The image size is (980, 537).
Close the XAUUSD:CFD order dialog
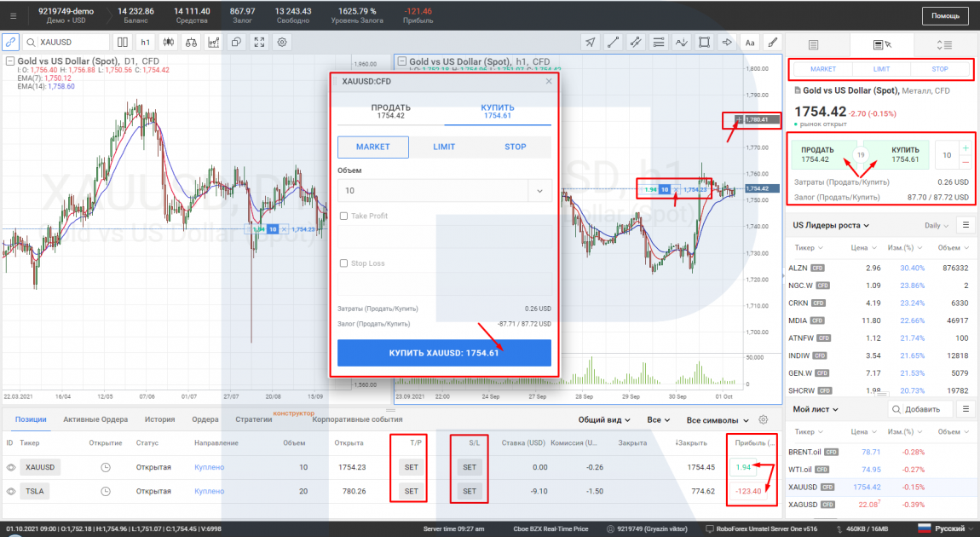[549, 81]
